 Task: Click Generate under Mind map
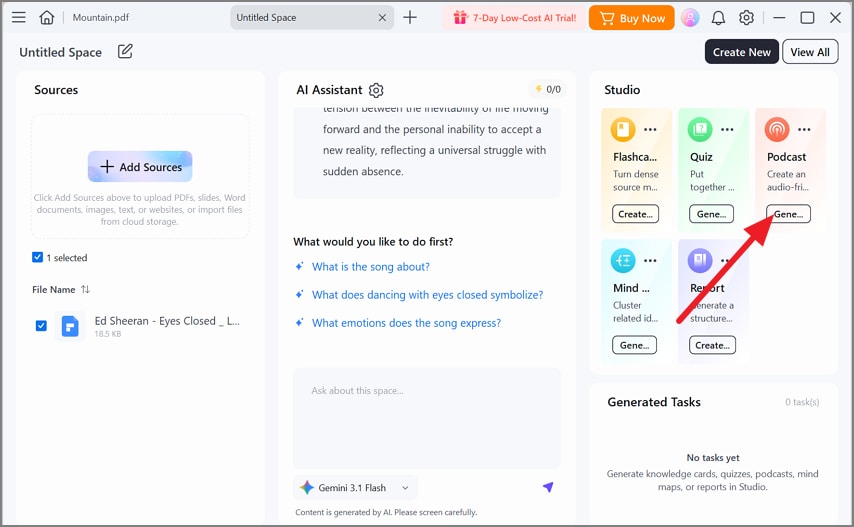pyautogui.click(x=634, y=345)
